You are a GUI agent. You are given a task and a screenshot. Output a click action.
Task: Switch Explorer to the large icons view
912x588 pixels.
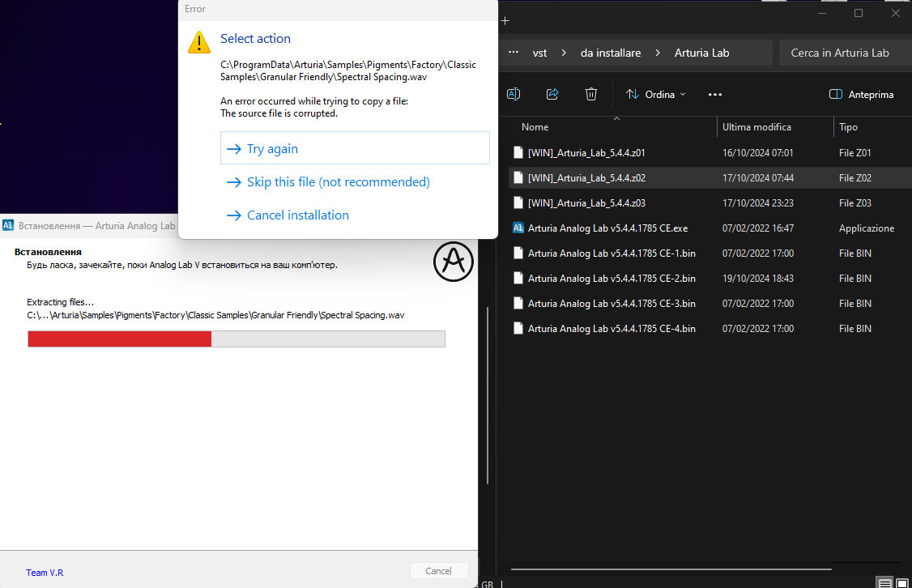click(x=902, y=583)
